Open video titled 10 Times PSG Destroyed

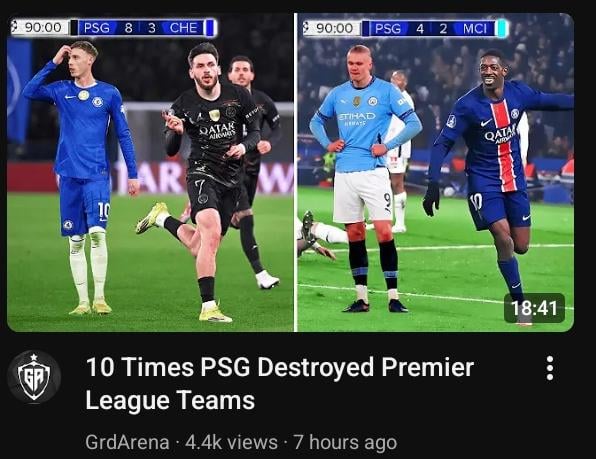coord(279,383)
